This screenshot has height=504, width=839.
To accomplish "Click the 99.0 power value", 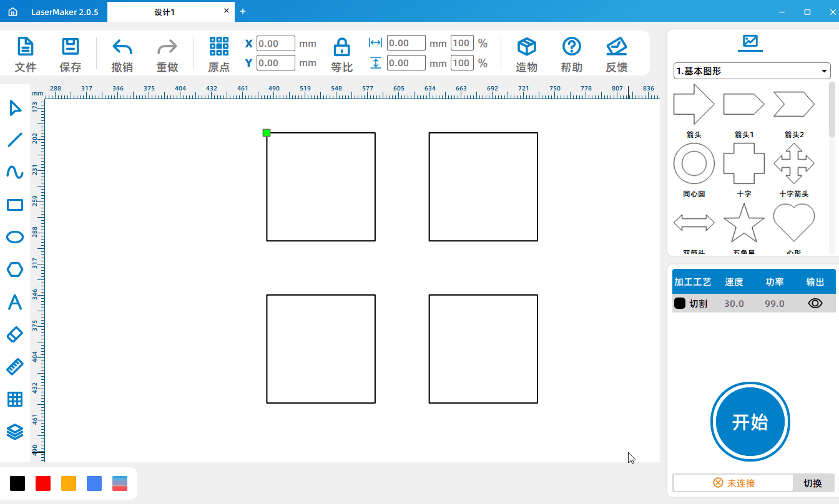I will coord(775,304).
